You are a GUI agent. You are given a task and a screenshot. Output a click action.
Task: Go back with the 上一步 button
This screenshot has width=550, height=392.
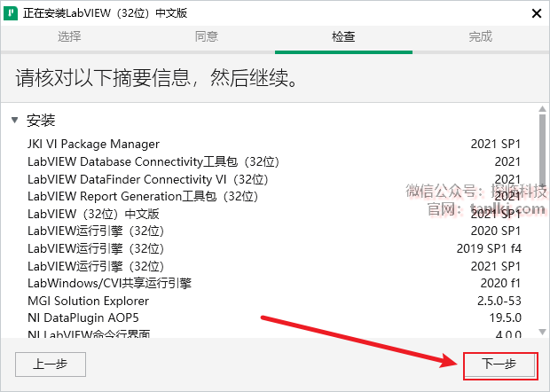51,365
